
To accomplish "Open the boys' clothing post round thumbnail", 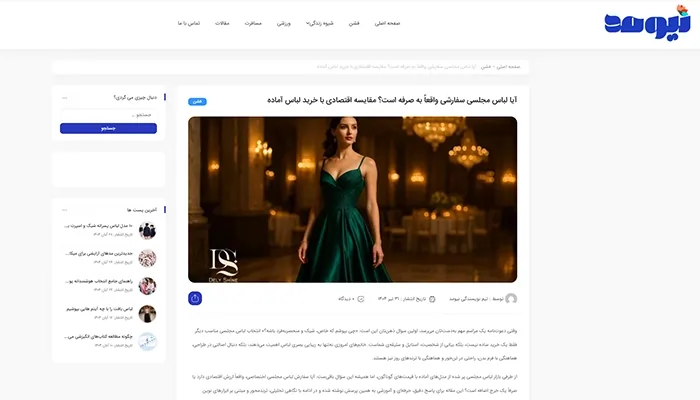I will 147,231.
